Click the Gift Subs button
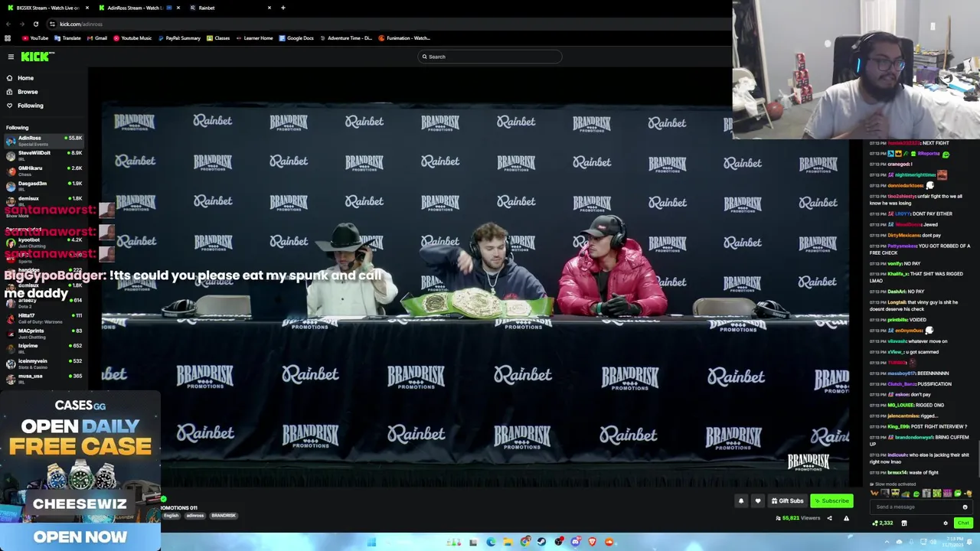The image size is (980, 551). (787, 501)
